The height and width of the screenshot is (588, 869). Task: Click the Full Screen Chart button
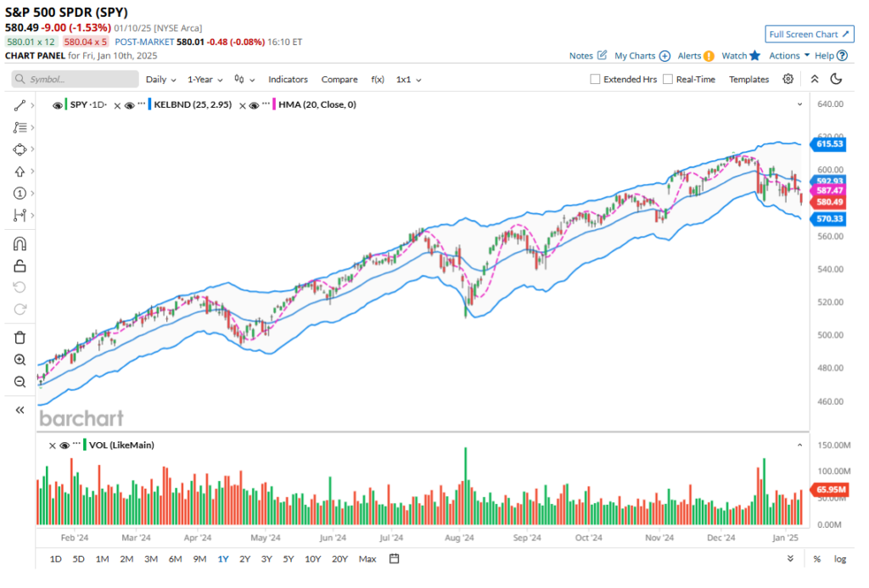[x=809, y=34]
